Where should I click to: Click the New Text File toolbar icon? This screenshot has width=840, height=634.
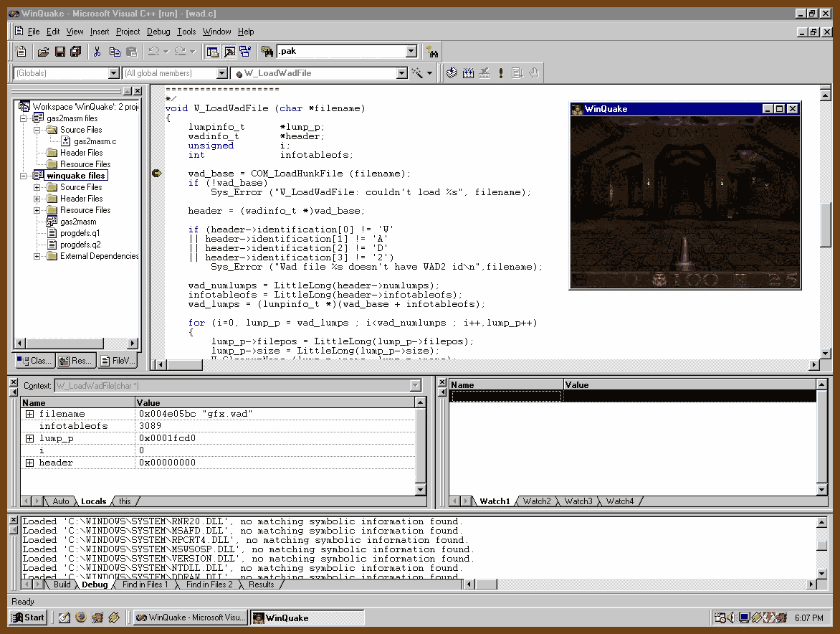[21, 52]
